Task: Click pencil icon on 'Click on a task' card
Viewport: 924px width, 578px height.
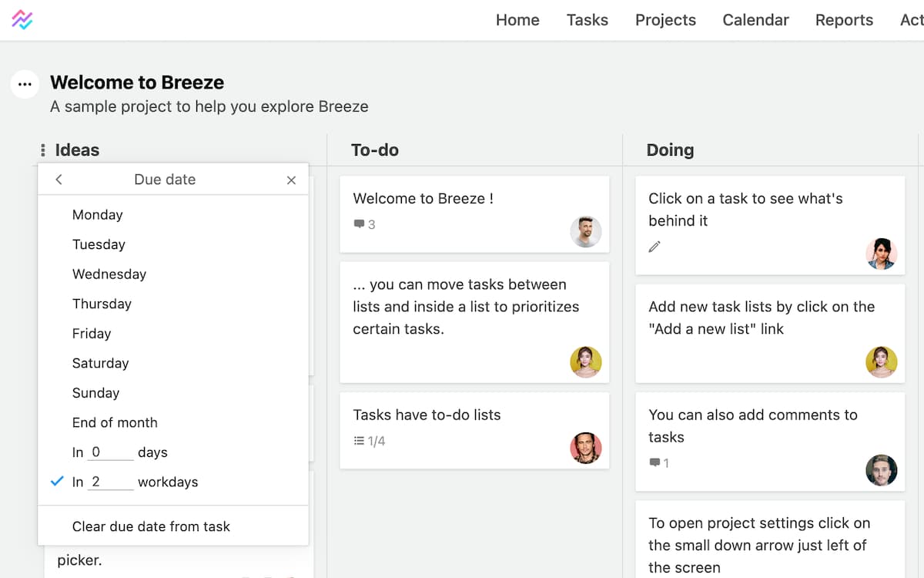Action: tap(654, 247)
